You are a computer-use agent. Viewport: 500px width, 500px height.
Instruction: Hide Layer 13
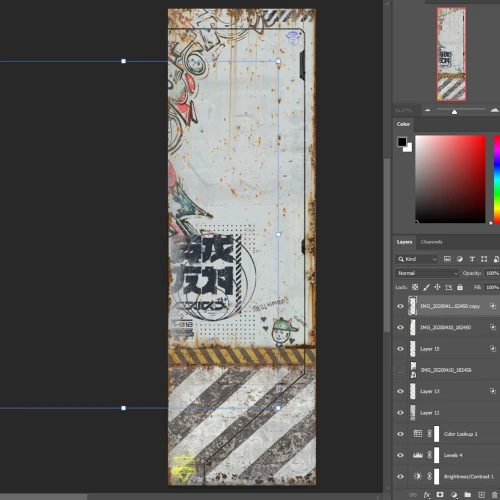(400, 391)
